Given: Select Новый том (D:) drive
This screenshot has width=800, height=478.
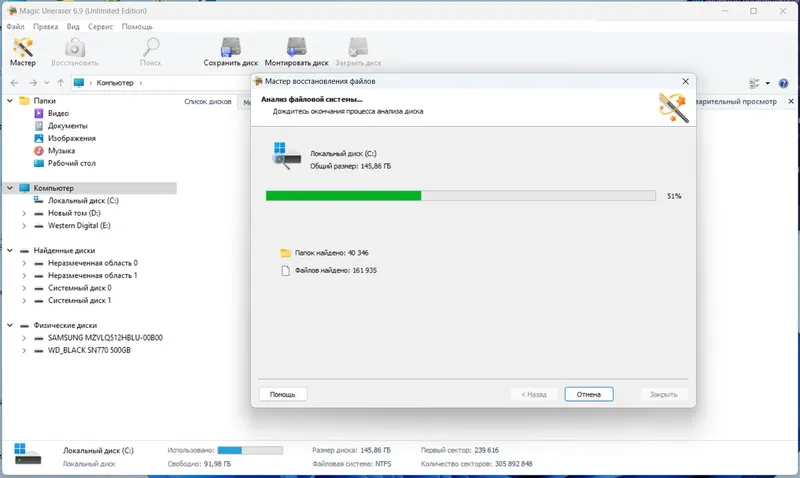Looking at the screenshot, I should tap(73, 213).
